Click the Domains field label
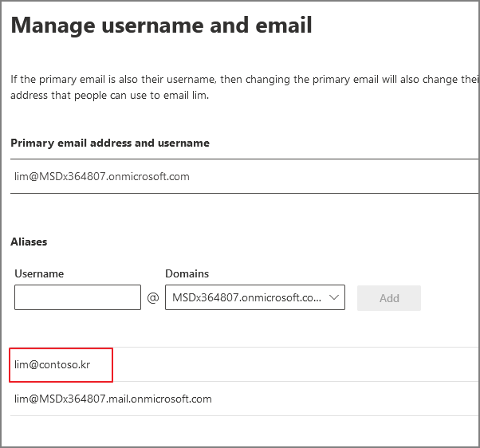 point(187,273)
